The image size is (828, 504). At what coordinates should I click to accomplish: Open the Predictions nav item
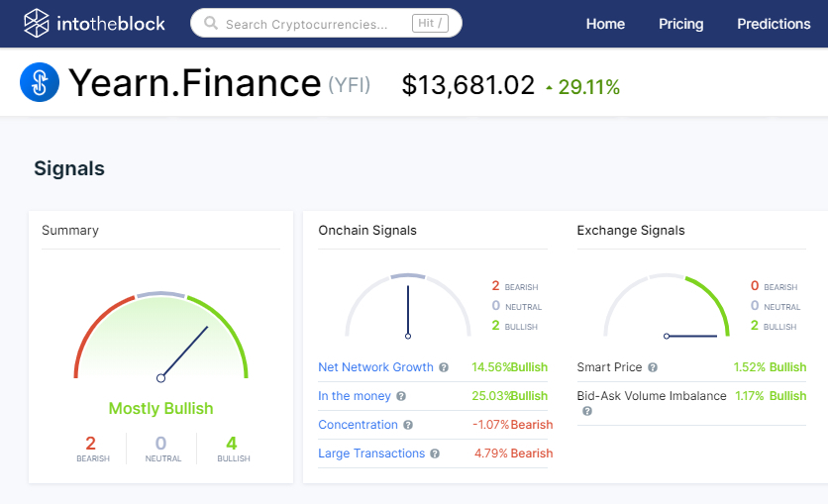coord(774,25)
